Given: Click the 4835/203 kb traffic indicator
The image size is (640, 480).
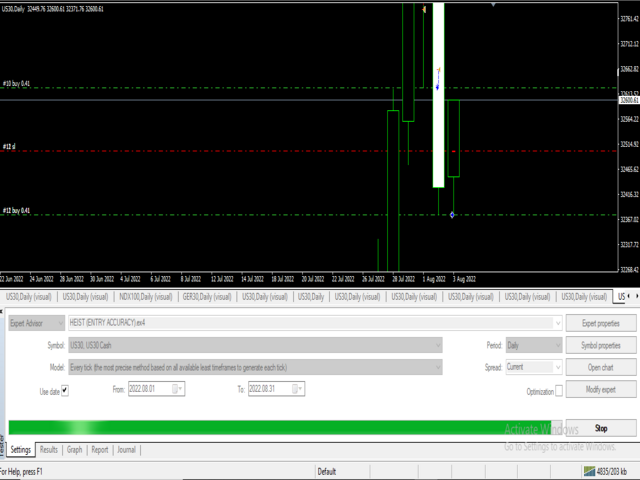Looking at the screenshot, I should (x=611, y=472).
